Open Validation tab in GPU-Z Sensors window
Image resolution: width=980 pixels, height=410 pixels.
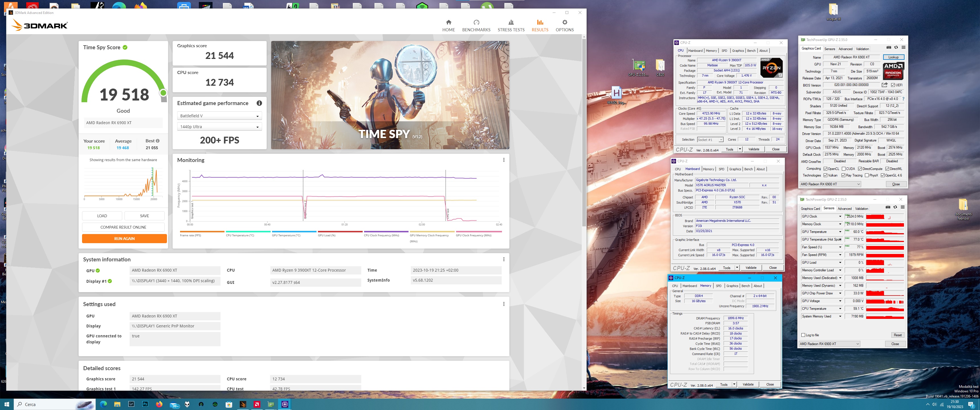click(x=861, y=208)
